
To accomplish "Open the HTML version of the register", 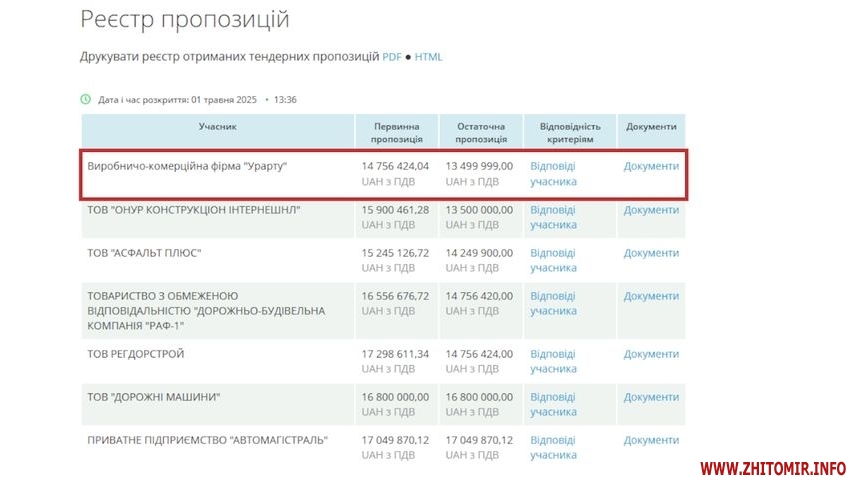I will 428,57.
